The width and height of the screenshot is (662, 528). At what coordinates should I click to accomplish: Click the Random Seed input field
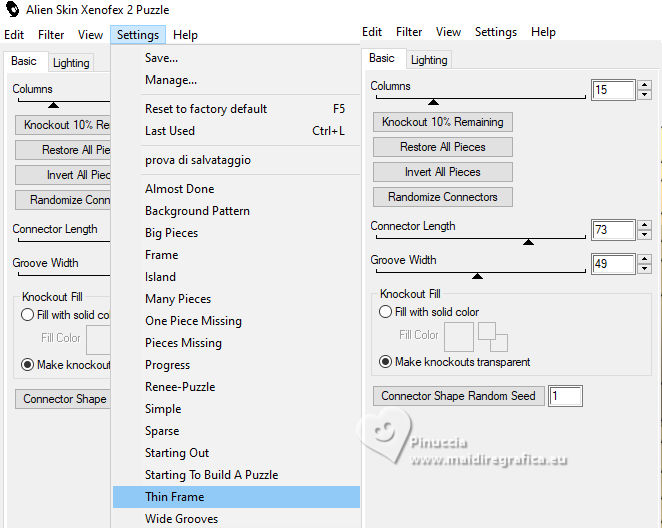pyautogui.click(x=565, y=396)
